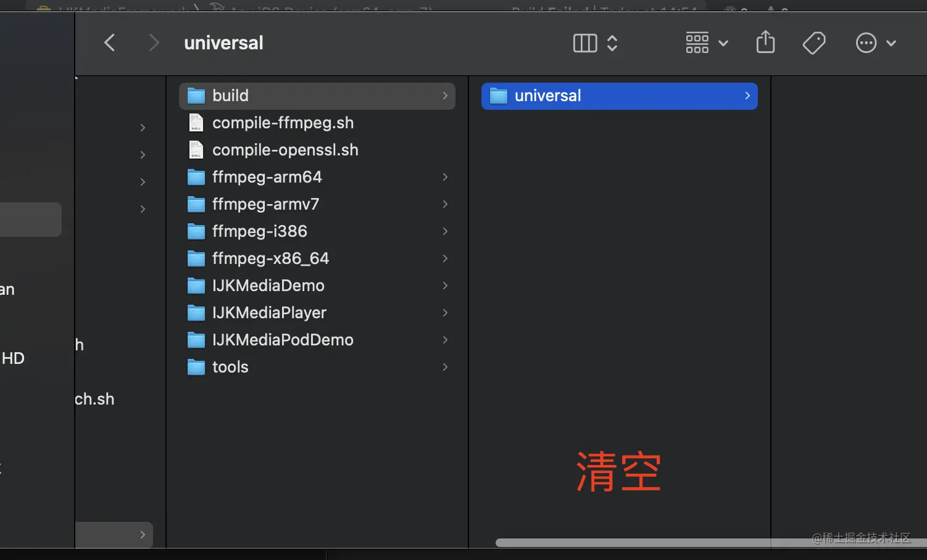Screen dimensions: 927x560
Task: Select the build folder icon
Action: point(196,96)
